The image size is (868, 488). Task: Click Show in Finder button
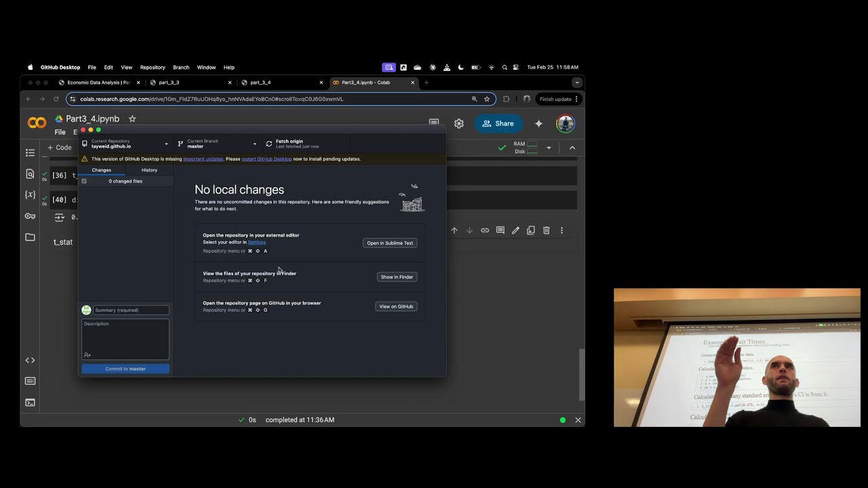[397, 277]
